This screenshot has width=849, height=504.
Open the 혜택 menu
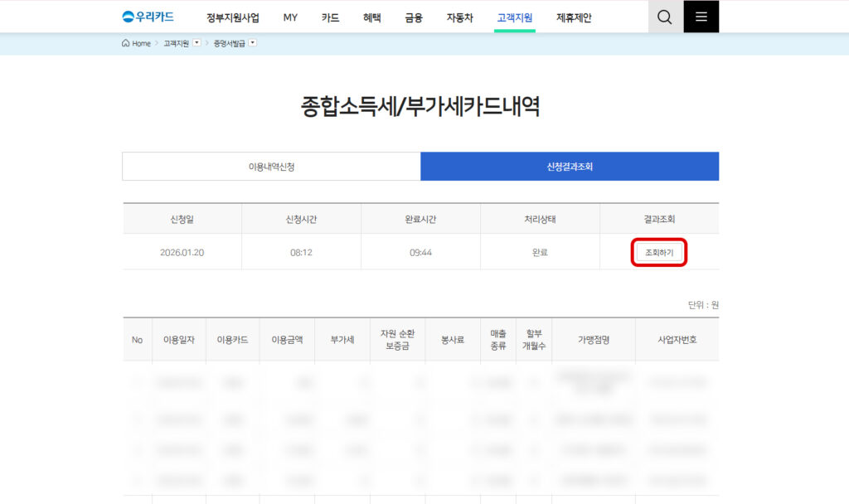click(x=371, y=16)
